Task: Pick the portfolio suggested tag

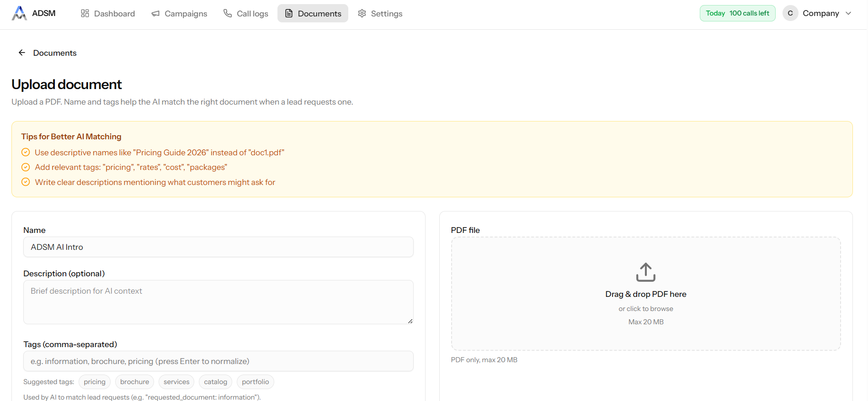Action: [x=255, y=382]
